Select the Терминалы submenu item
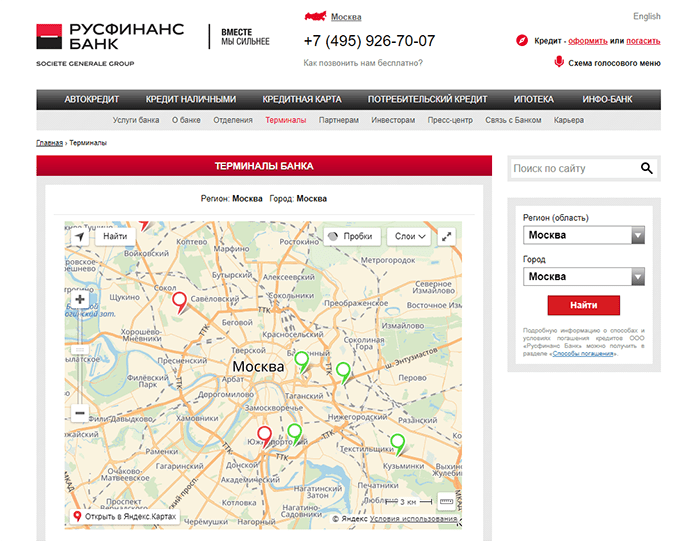700x541 pixels. click(286, 120)
